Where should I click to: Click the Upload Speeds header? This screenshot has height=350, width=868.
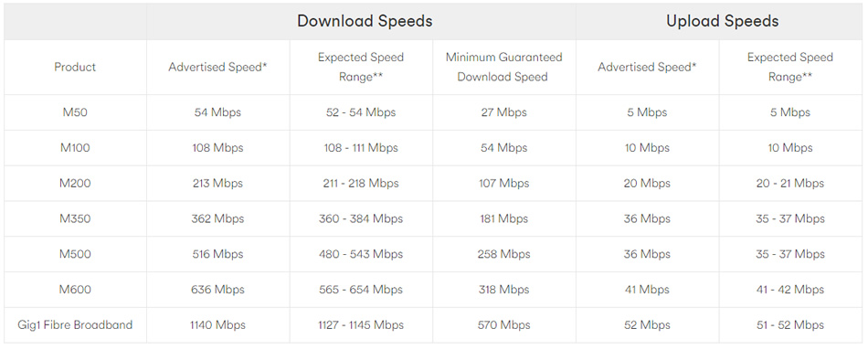[723, 21]
